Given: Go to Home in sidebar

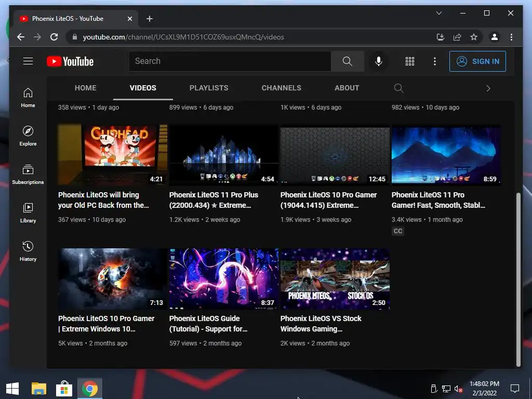Looking at the screenshot, I should (x=28, y=98).
